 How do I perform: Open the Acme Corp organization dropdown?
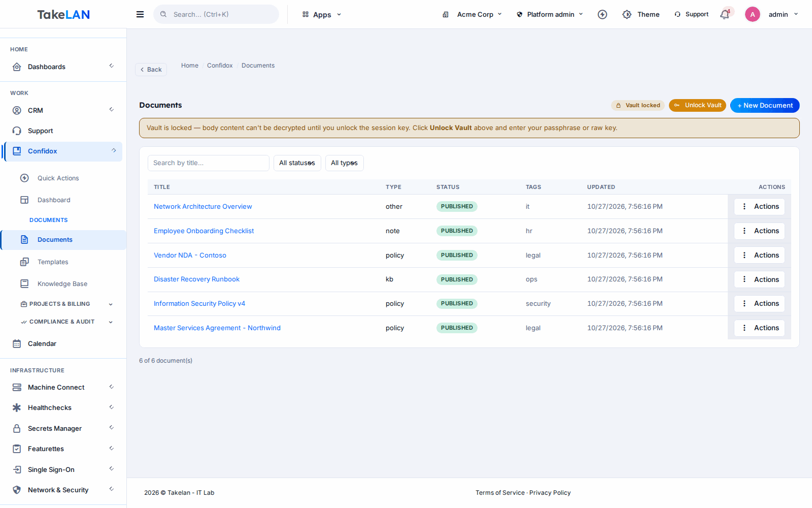472,14
